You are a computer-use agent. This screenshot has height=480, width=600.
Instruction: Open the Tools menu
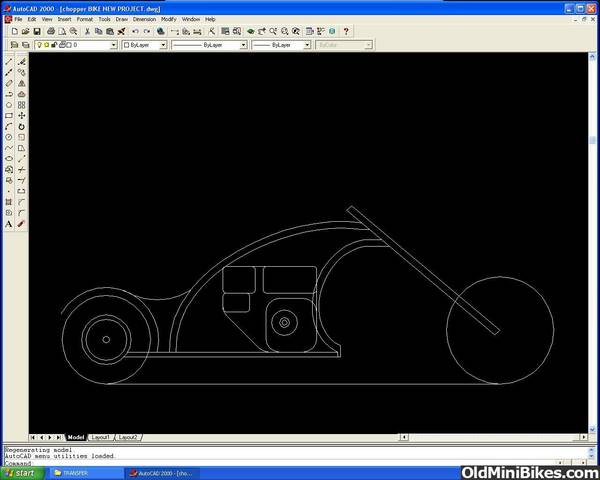point(104,19)
